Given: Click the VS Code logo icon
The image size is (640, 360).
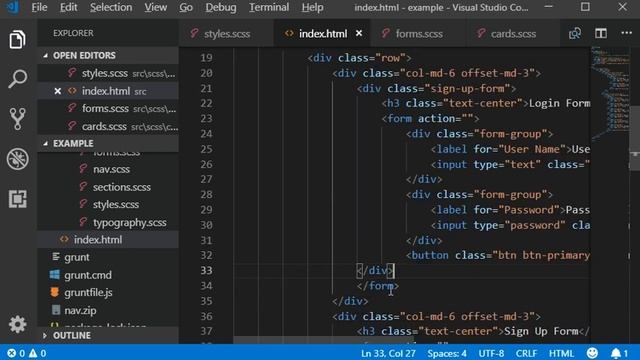Looking at the screenshot, I should point(13,7).
